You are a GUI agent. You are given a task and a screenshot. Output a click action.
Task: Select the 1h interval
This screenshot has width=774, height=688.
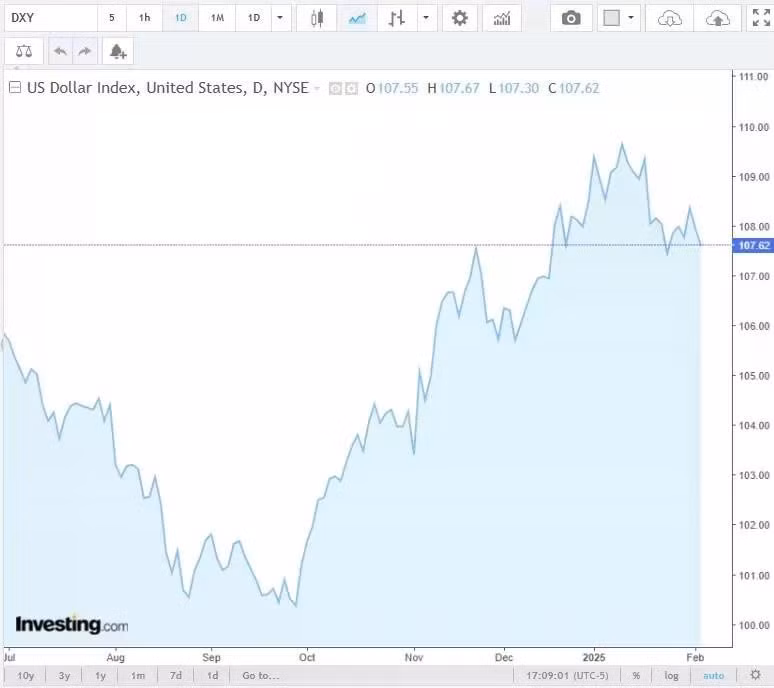click(144, 18)
